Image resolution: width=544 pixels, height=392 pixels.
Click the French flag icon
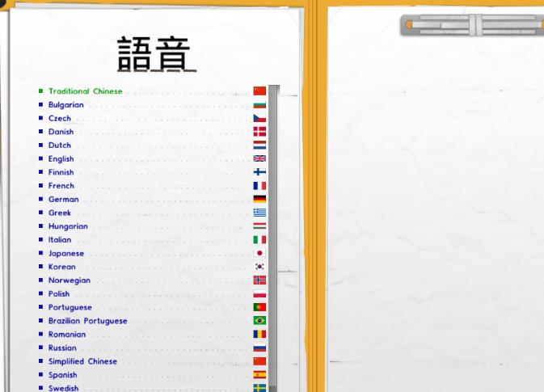point(259,186)
